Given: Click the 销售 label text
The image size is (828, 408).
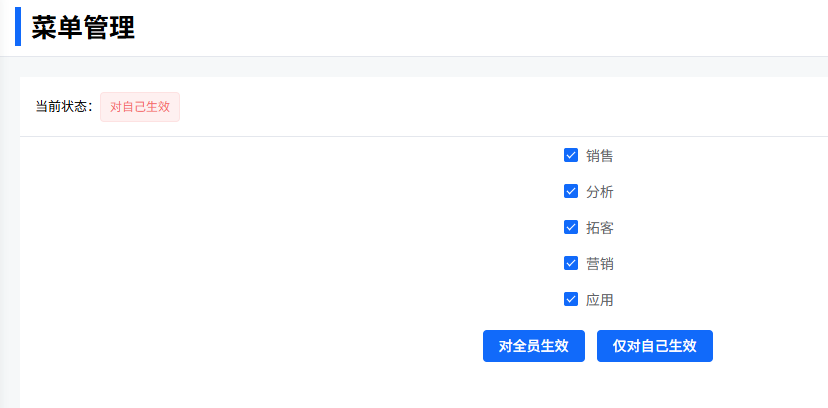Looking at the screenshot, I should point(600,155).
